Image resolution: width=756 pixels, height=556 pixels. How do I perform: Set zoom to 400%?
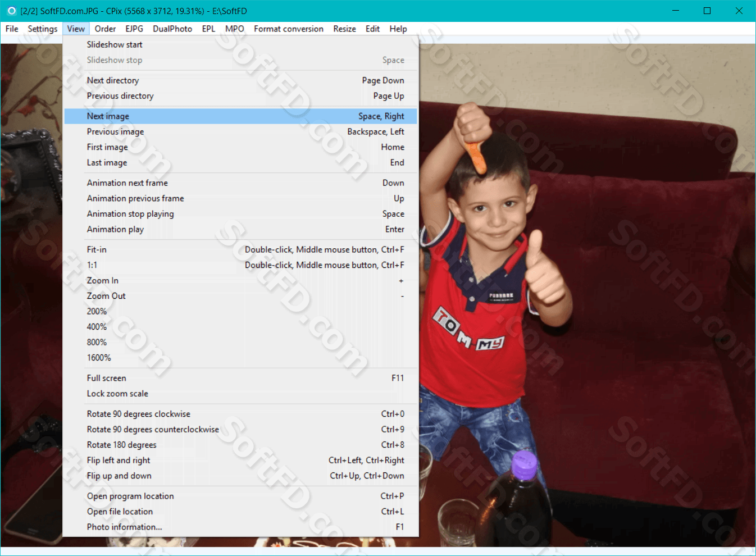pos(240,327)
